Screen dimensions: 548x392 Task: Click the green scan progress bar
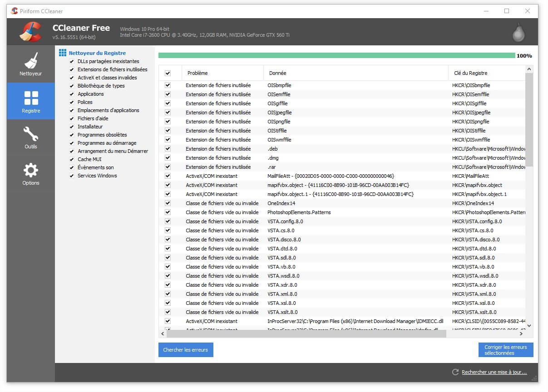click(336, 56)
